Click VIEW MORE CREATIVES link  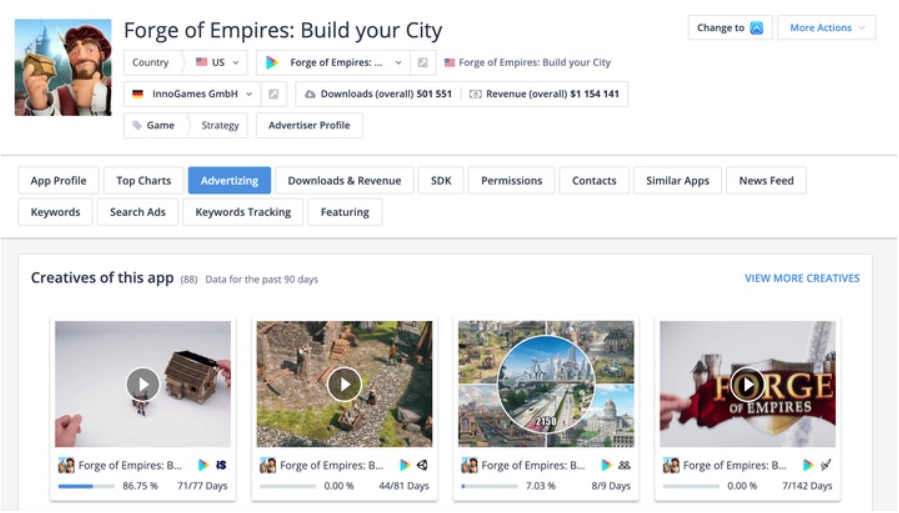pyautogui.click(x=802, y=278)
